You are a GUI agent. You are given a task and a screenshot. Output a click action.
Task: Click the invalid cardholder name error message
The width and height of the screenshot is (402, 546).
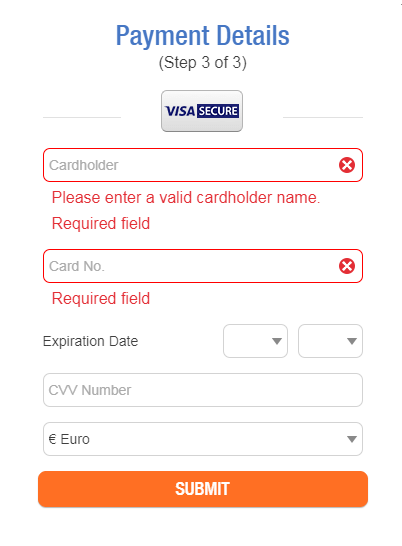[x=186, y=198]
